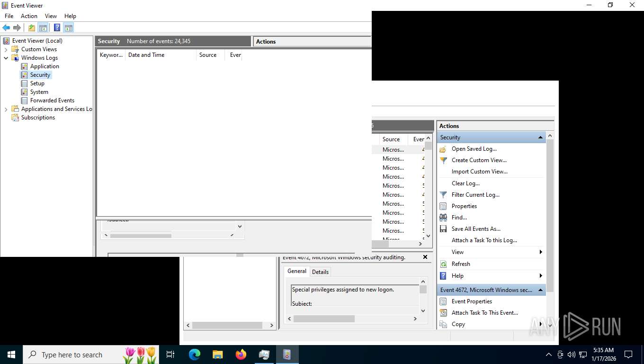
Task: Click the Back arrow toolbar icon
Action: (x=6, y=27)
